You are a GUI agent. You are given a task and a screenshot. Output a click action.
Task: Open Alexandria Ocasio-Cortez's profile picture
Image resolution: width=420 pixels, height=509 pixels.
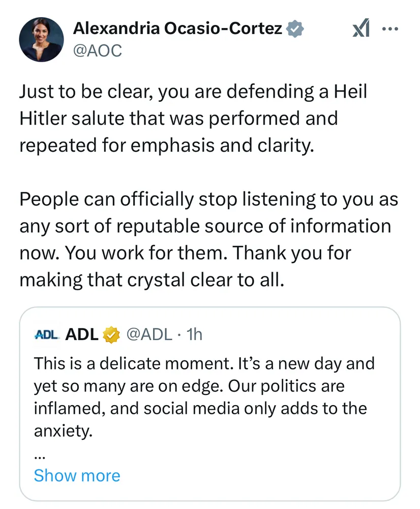coord(41,40)
